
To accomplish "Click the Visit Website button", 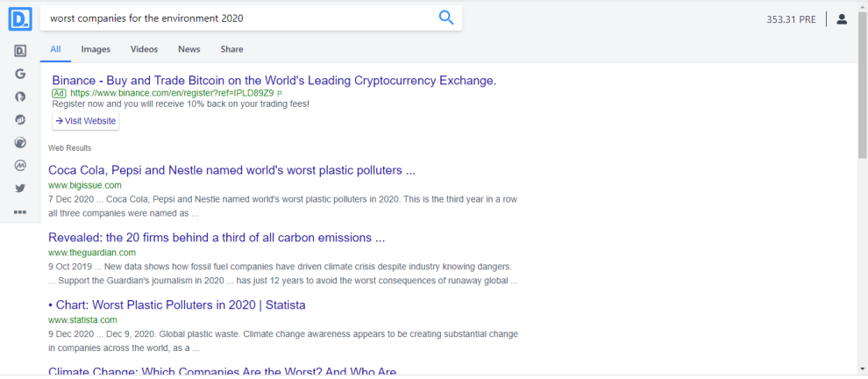I will pos(86,121).
